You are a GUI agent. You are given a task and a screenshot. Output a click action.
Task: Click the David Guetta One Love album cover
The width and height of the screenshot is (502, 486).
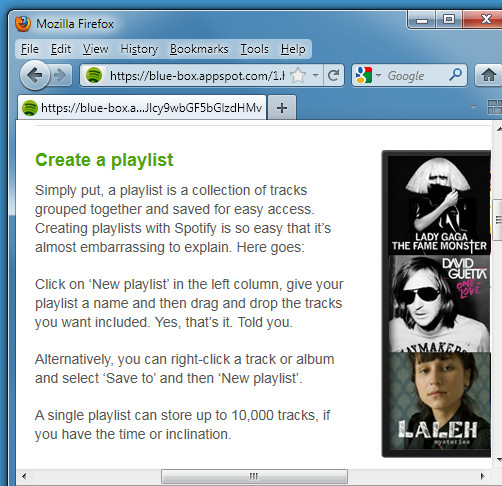click(x=439, y=303)
